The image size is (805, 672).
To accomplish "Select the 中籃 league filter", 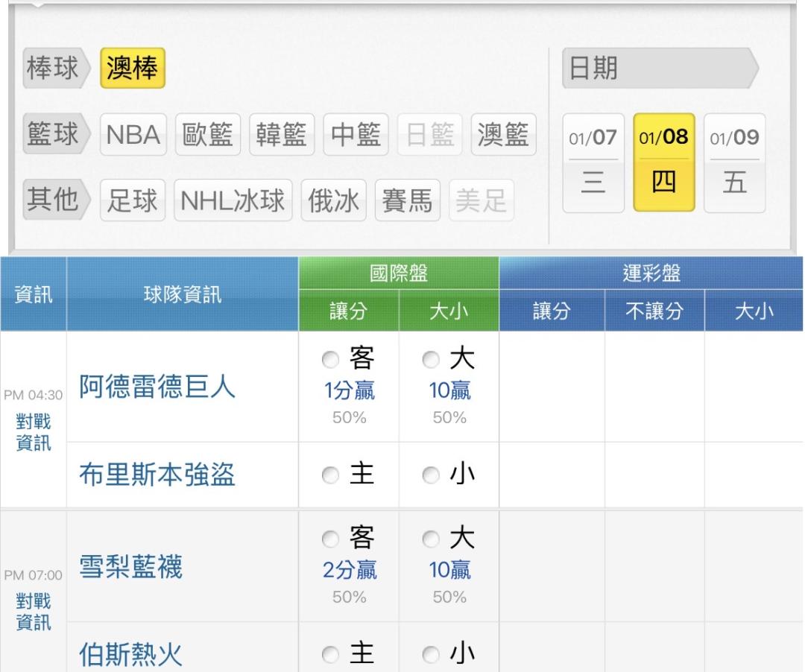I will tap(356, 136).
